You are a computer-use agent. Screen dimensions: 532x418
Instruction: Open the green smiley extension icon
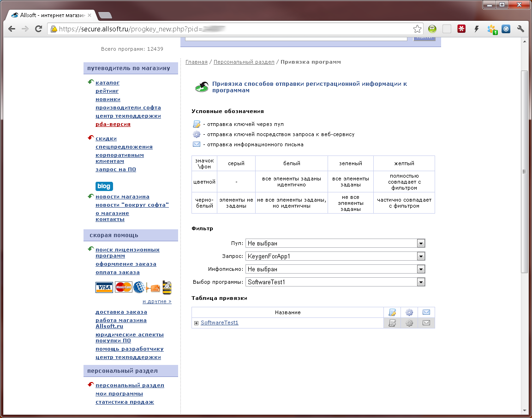432,29
